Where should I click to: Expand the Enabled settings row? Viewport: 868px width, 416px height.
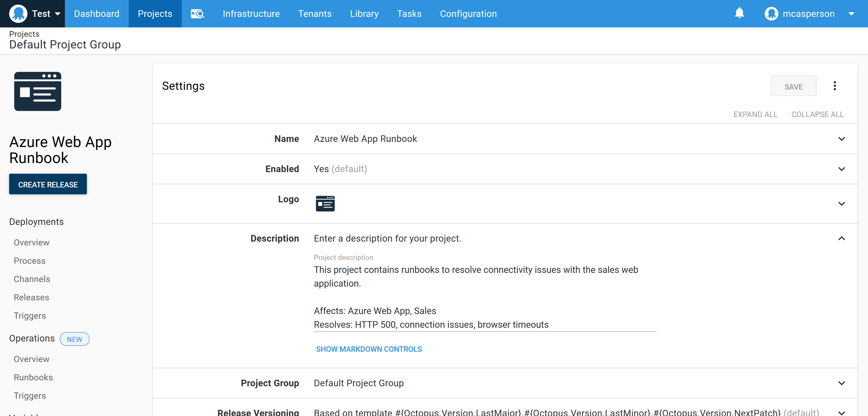pyautogui.click(x=842, y=169)
